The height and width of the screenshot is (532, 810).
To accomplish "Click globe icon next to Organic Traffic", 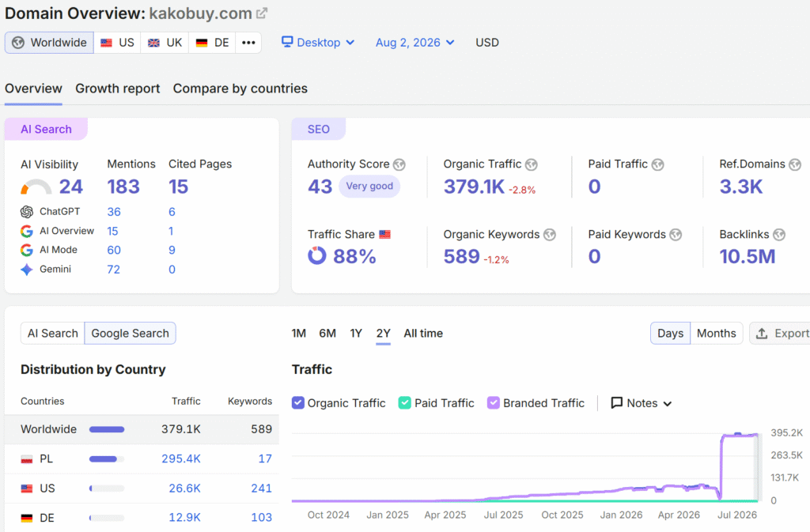I will 532,164.
